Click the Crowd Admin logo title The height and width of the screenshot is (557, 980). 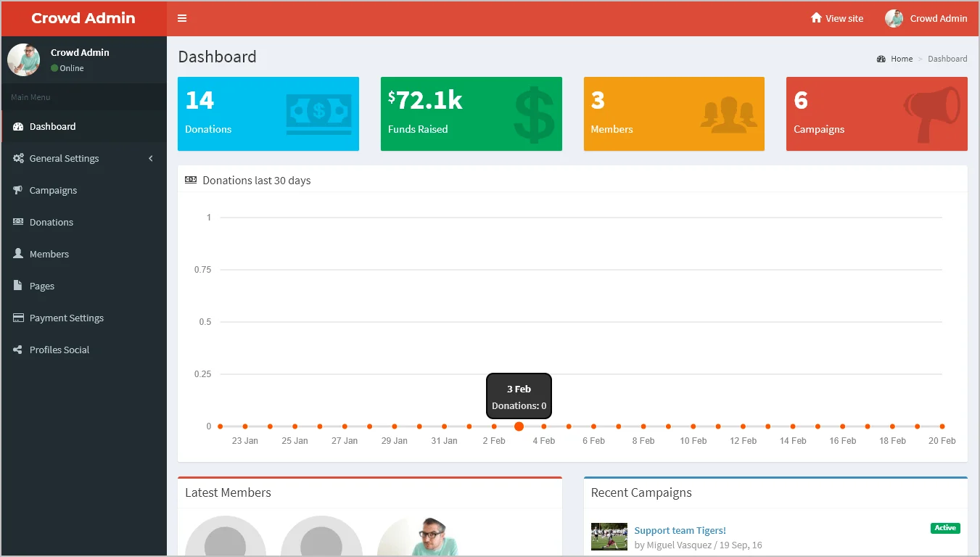coord(83,18)
